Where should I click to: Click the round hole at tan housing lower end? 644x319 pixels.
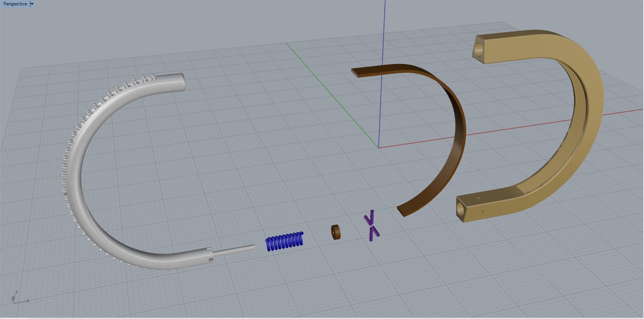(460, 209)
